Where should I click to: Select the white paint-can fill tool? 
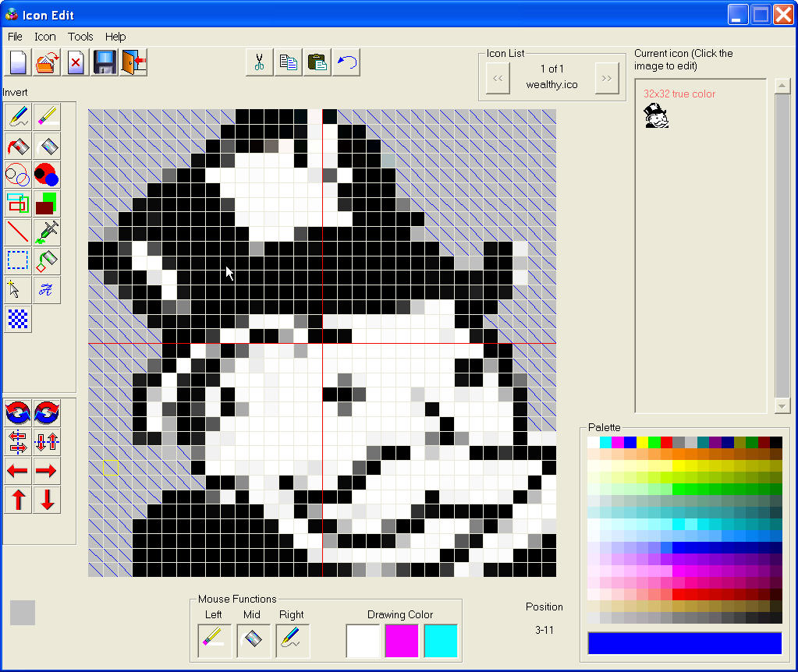click(47, 146)
